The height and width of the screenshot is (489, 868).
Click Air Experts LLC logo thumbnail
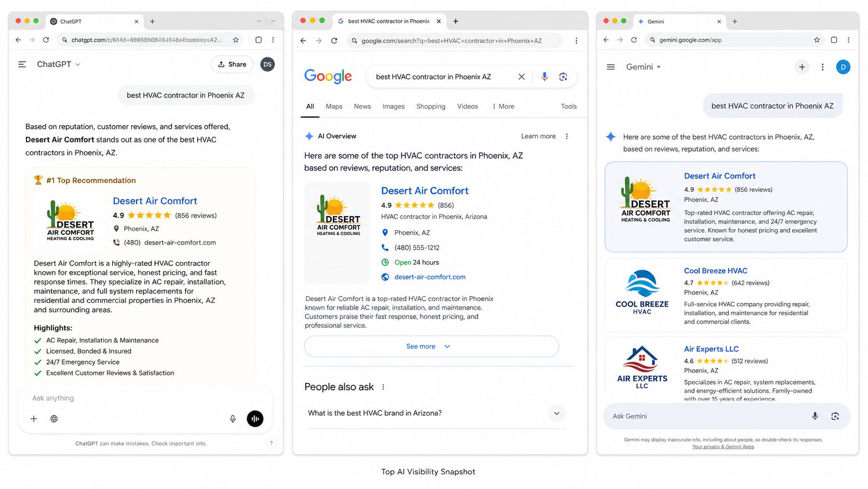642,367
